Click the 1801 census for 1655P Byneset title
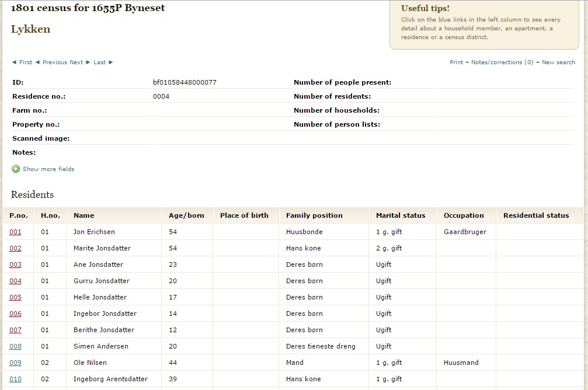Image resolution: width=588 pixels, height=390 pixels. [88, 8]
